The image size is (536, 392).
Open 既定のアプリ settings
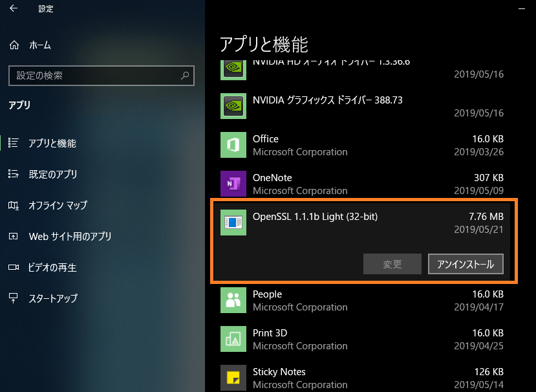(53, 174)
